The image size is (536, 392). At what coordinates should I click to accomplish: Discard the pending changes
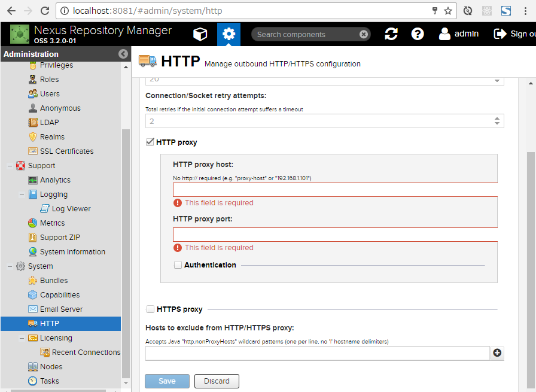(217, 381)
